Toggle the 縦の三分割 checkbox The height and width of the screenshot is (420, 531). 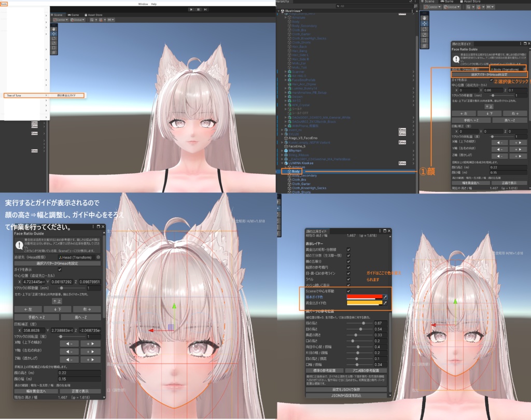pyautogui.click(x=348, y=256)
